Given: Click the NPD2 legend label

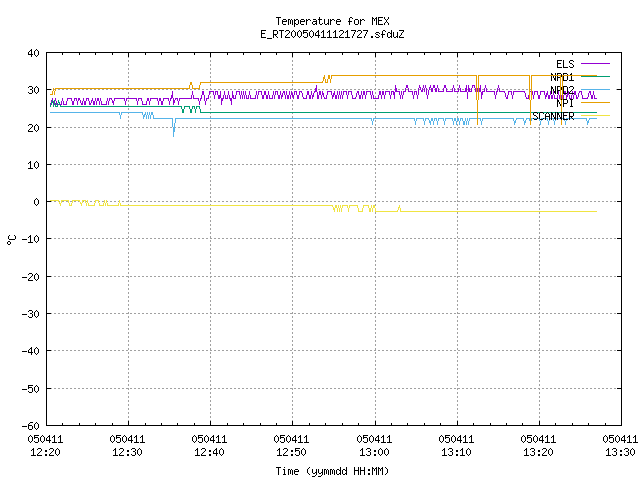Looking at the screenshot, I should click(x=562, y=90).
